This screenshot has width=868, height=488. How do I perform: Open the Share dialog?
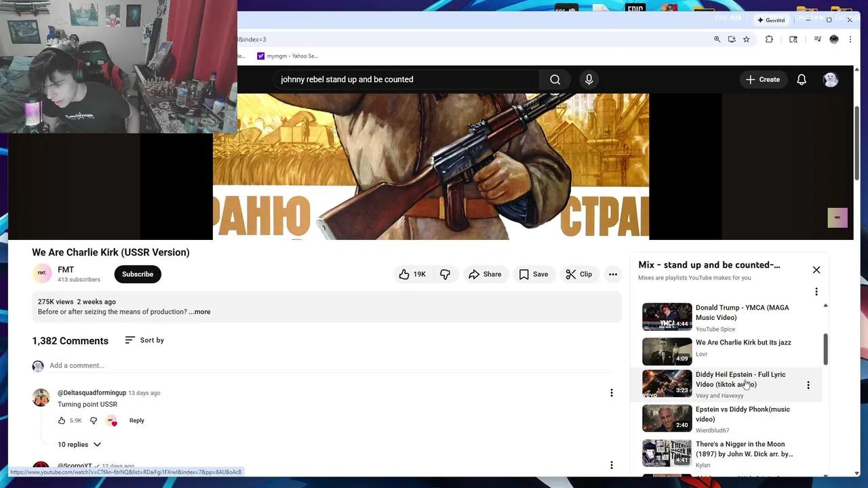pos(486,274)
